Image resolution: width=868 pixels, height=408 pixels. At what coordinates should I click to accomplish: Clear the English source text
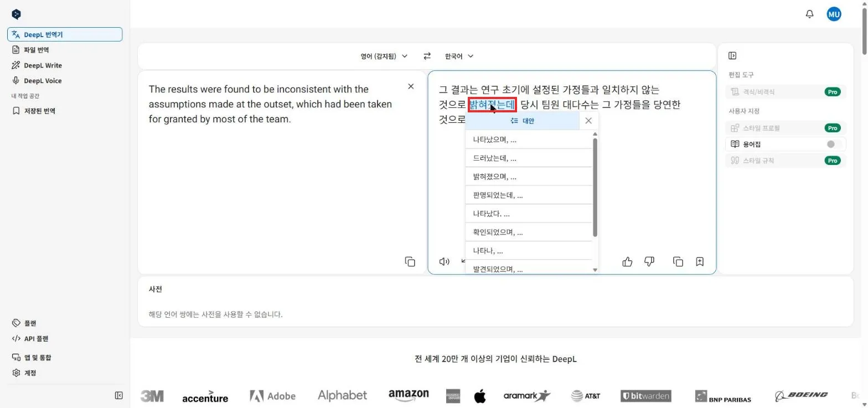411,86
